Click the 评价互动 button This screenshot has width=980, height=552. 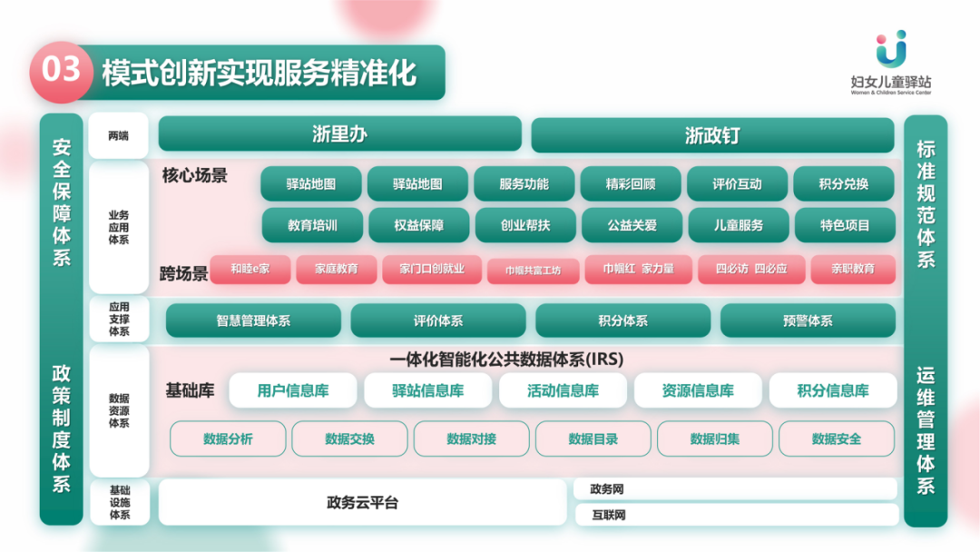coord(737,183)
